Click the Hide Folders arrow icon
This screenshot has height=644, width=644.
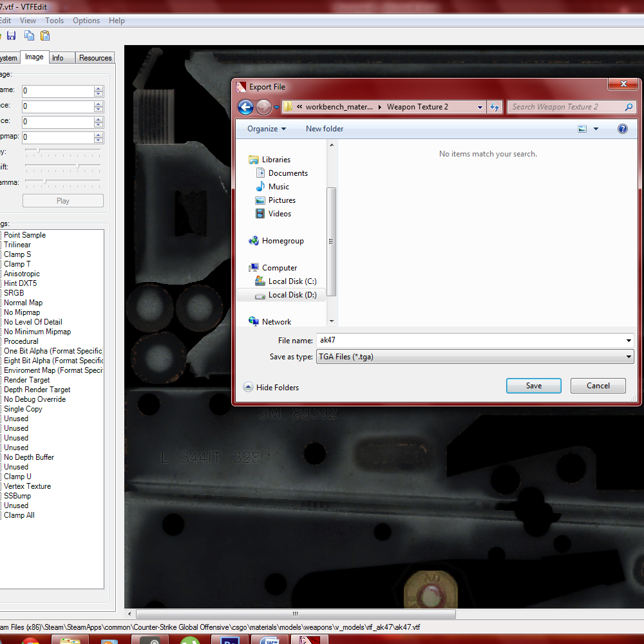248,387
